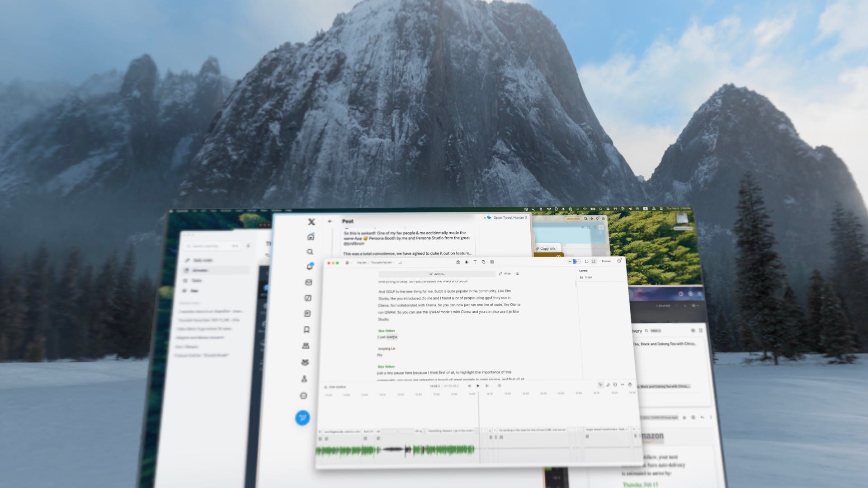The image size is (868, 488).
Task: Open the script list options icon
Action: point(517,273)
